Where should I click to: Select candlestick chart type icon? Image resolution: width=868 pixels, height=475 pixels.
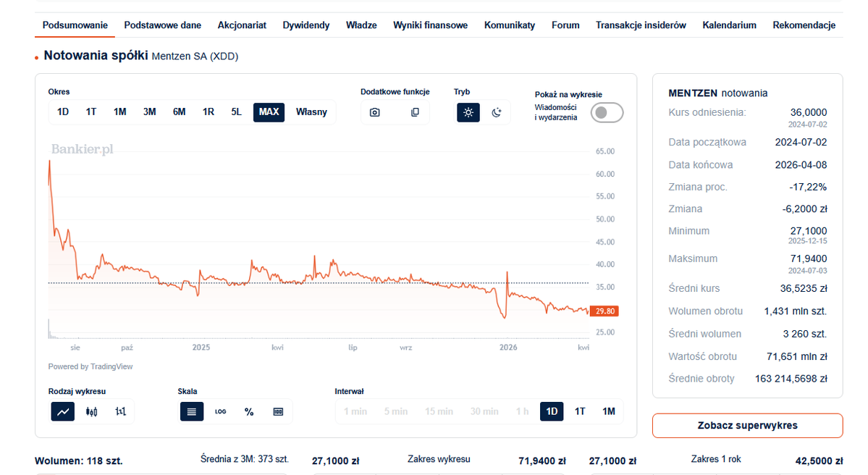coord(92,411)
